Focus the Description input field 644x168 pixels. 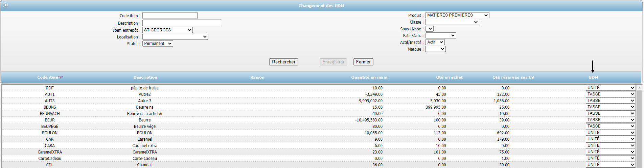(x=182, y=23)
